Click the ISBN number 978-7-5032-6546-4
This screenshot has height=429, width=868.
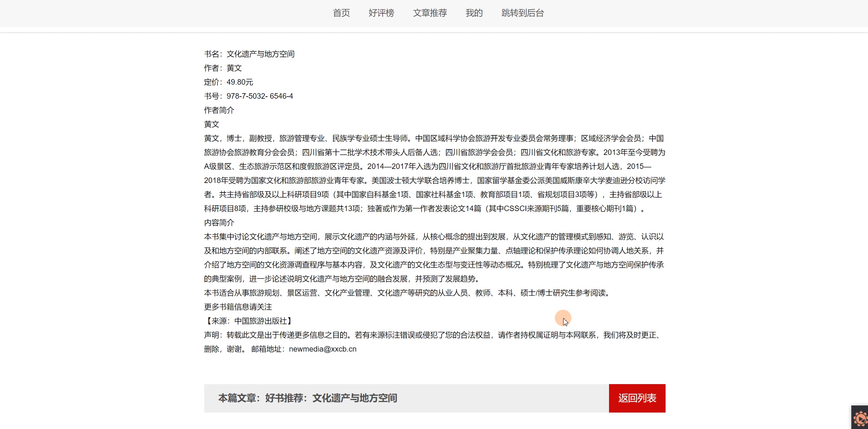(x=260, y=96)
